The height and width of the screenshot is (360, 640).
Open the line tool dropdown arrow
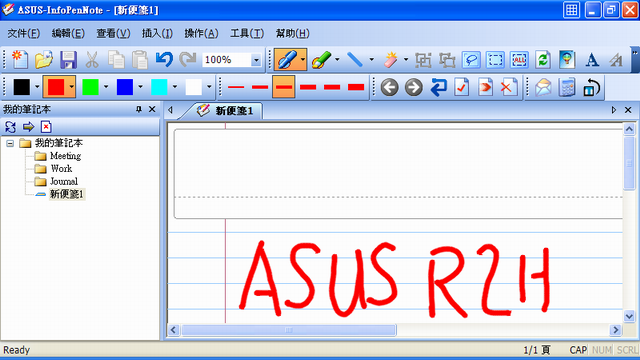371,60
